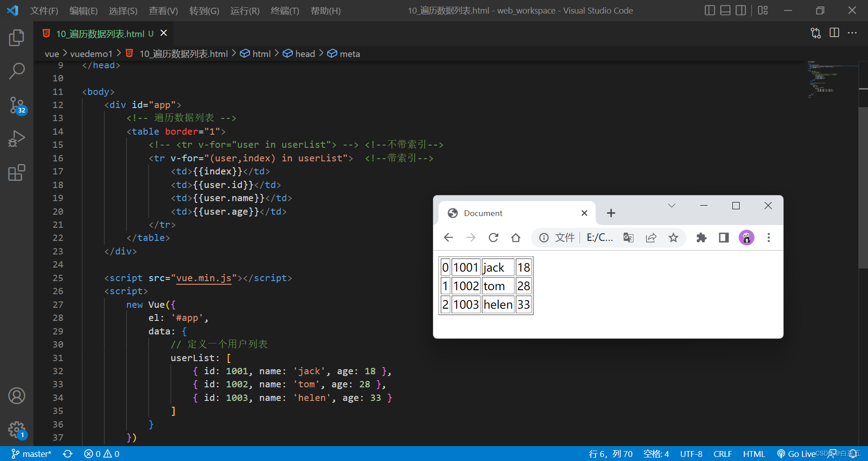Open notifications bell in status bar
The height and width of the screenshot is (461, 868).
854,454
